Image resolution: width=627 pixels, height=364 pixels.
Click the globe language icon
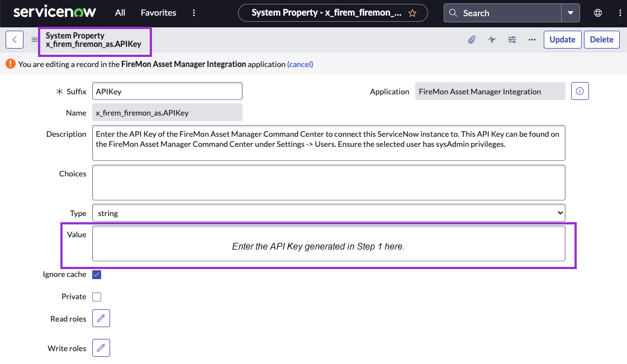click(597, 12)
